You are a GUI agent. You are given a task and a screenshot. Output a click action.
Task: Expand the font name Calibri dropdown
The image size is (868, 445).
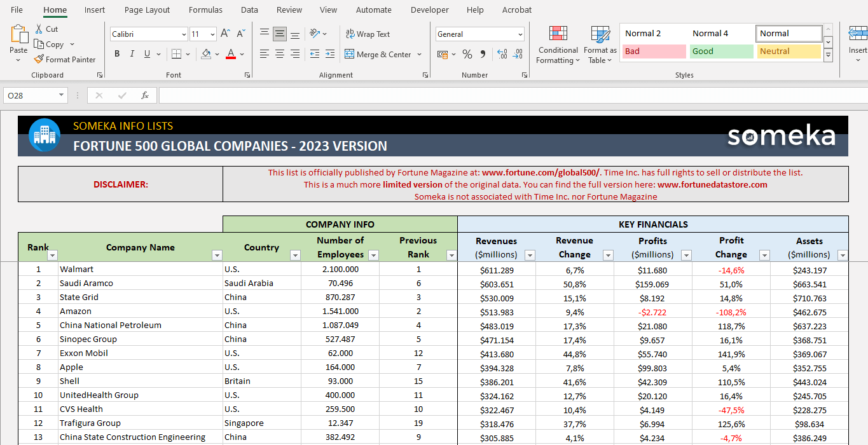point(184,34)
